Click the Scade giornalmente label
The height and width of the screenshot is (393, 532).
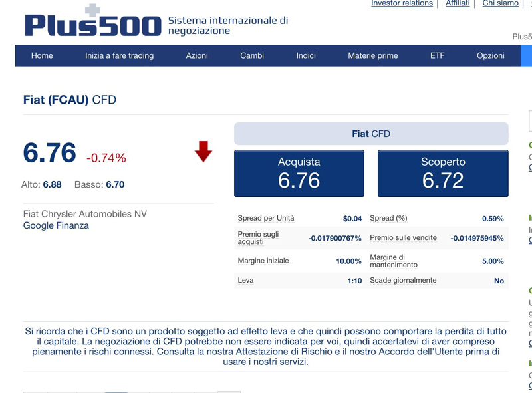[403, 281]
